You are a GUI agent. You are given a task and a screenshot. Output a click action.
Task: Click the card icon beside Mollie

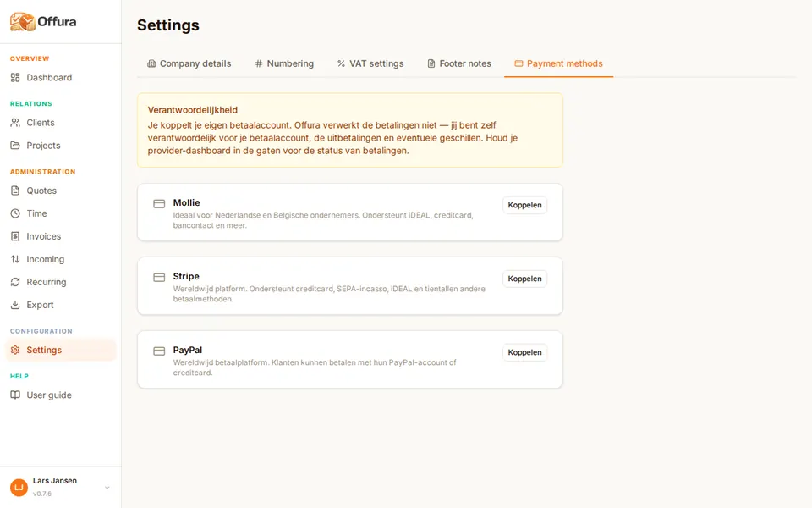click(x=159, y=204)
